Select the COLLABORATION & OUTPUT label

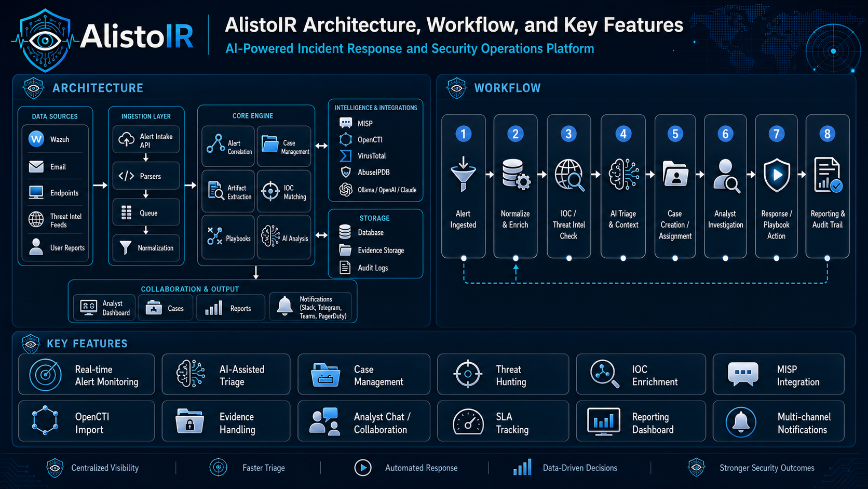pos(190,289)
